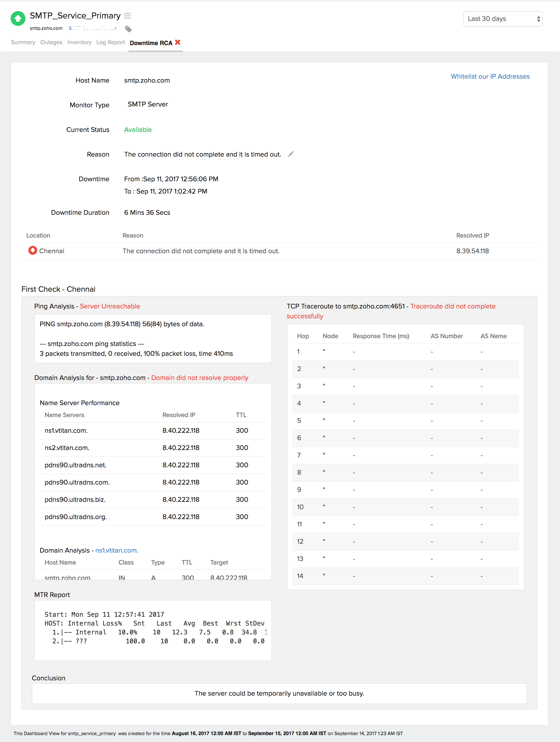Close the Downtime RCA tab with red X
Image resolution: width=560 pixels, height=742 pixels.
(x=178, y=42)
